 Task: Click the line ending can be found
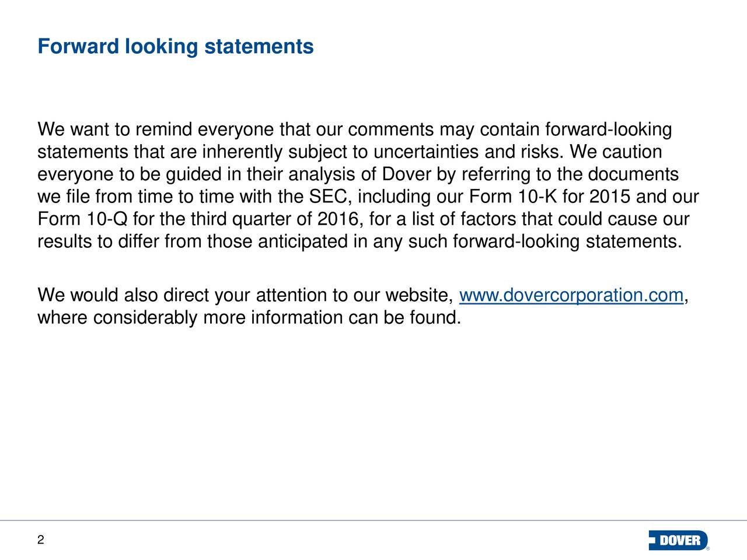point(249,318)
